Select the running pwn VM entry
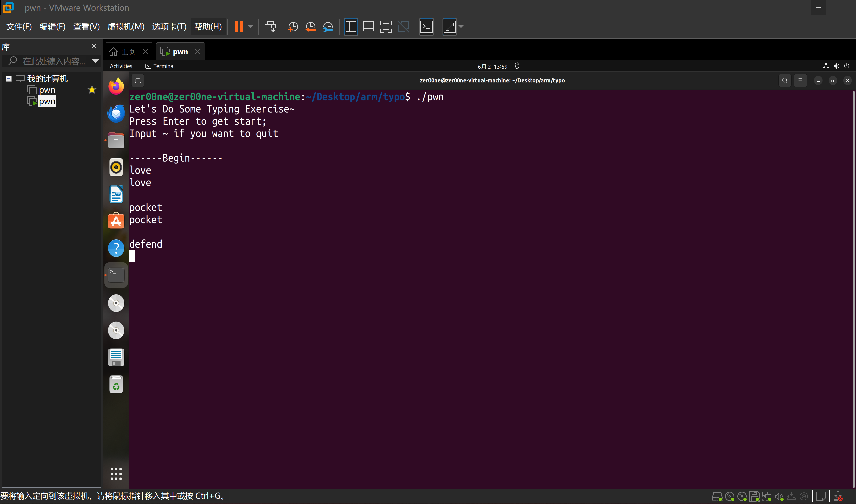 pyautogui.click(x=47, y=101)
